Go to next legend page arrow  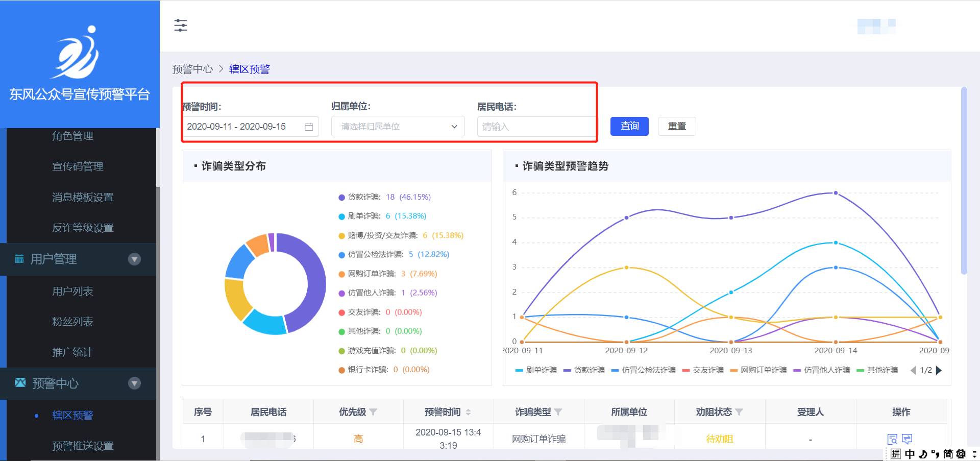939,370
